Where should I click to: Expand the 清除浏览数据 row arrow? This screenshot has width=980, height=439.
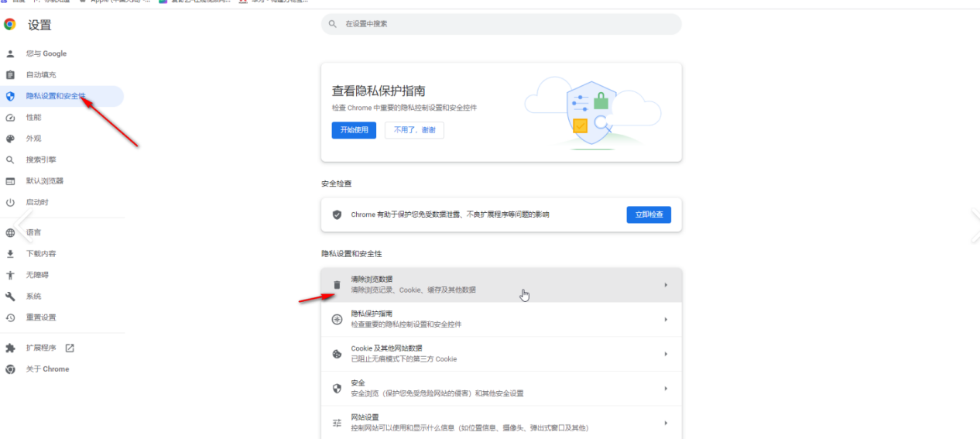click(x=666, y=285)
